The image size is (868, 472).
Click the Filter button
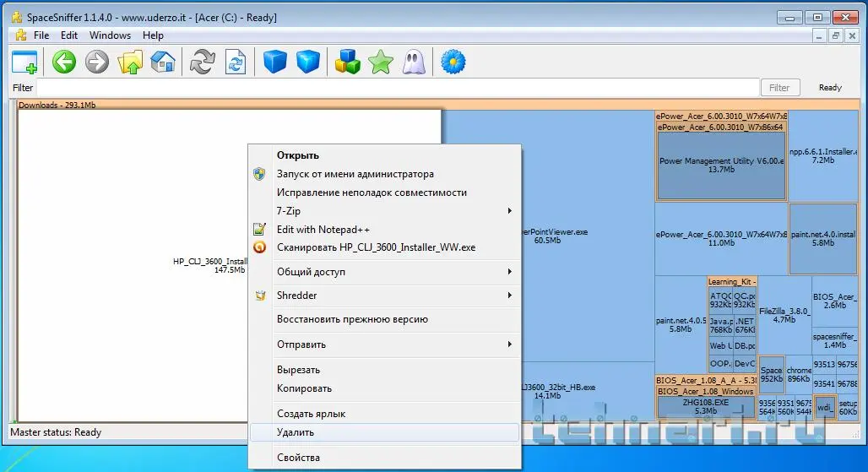point(779,88)
